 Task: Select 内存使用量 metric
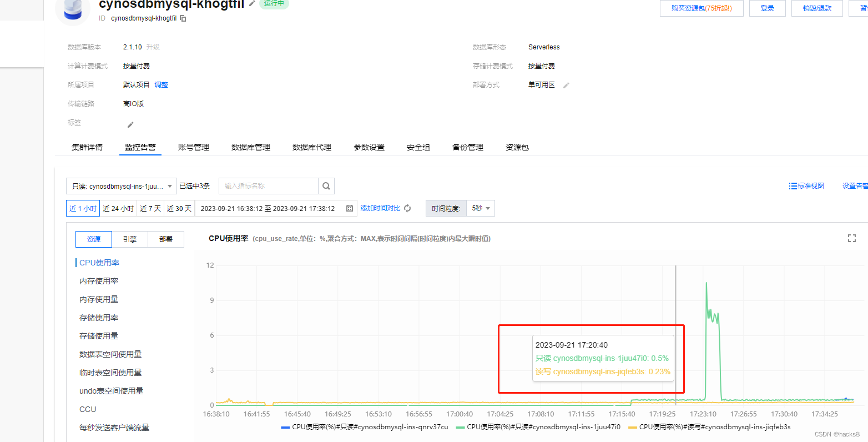click(x=99, y=299)
